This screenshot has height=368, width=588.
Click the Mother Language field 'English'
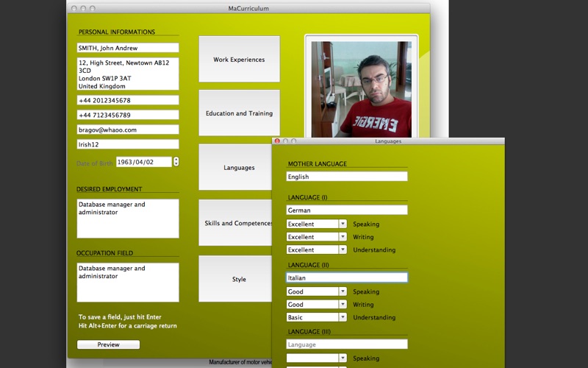click(347, 177)
